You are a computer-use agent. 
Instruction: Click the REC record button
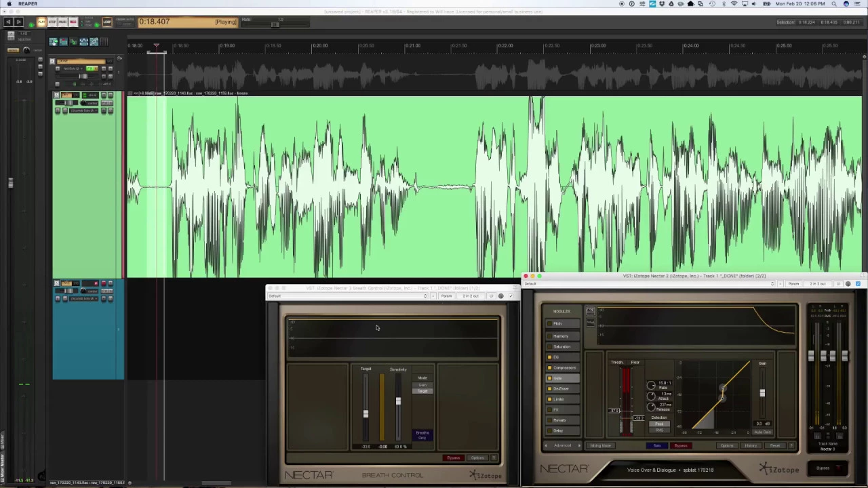(73, 22)
